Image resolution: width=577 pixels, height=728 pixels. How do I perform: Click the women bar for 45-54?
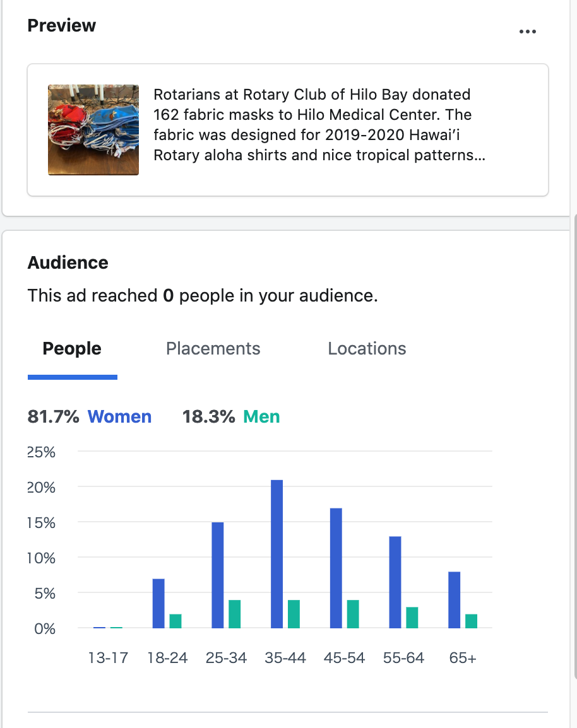336,568
